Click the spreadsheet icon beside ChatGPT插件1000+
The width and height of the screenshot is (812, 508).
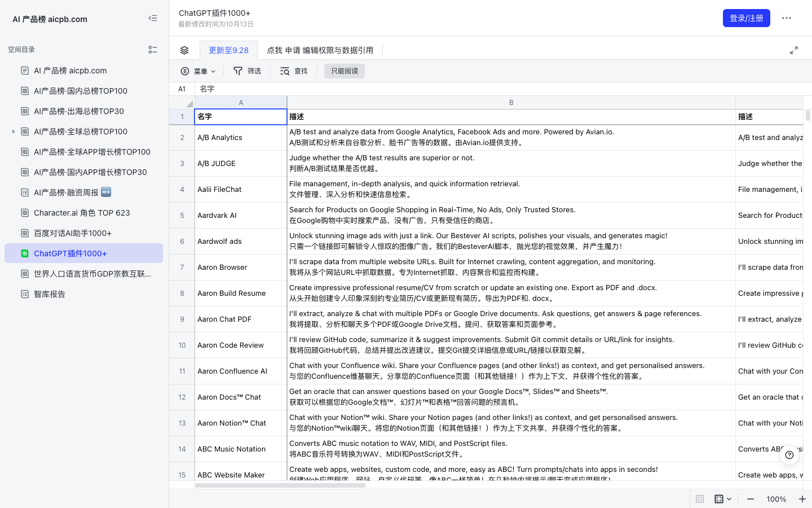pos(25,253)
